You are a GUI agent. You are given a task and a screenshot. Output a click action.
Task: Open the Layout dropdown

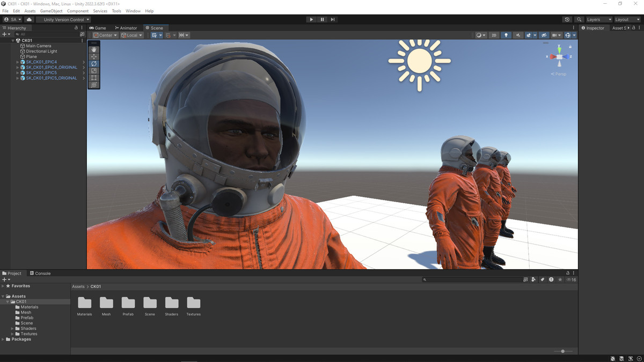[627, 19]
